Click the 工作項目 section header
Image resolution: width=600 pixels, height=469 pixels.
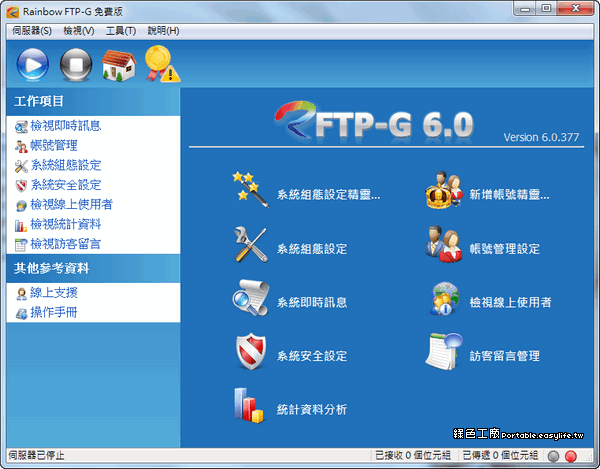point(93,101)
